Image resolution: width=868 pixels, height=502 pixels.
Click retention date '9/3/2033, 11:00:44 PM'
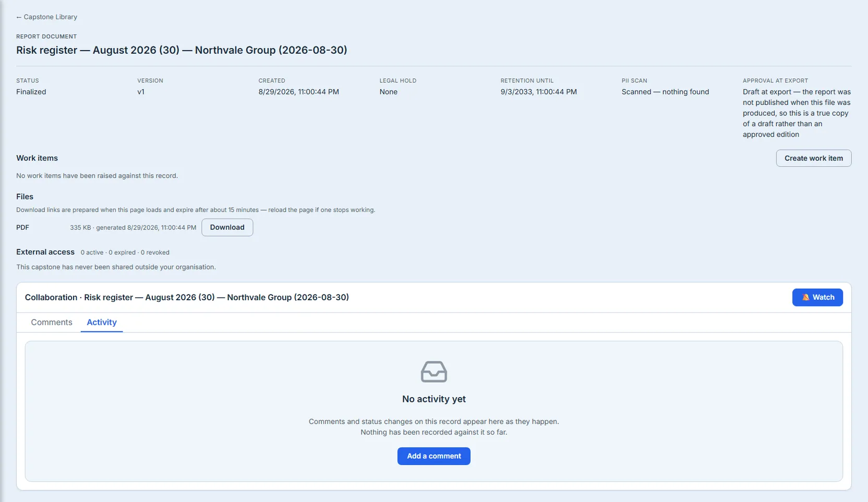[x=538, y=92]
